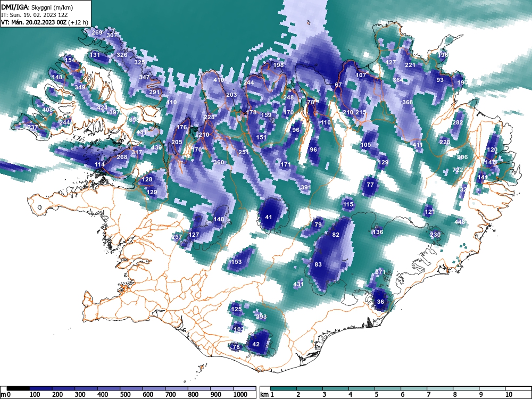Click the value 67 in dark blue area
The width and height of the screenshot is (532, 399).
pos(338,85)
